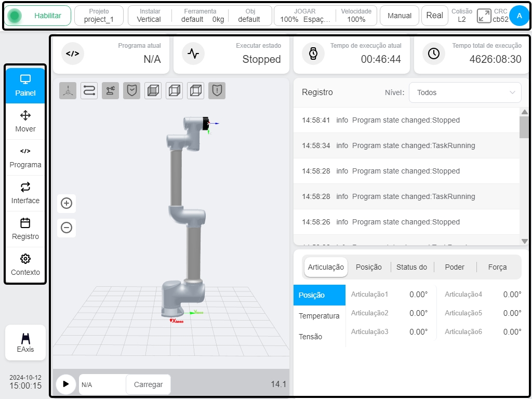Click the Carregar button
This screenshot has height=399, width=532.
point(148,384)
